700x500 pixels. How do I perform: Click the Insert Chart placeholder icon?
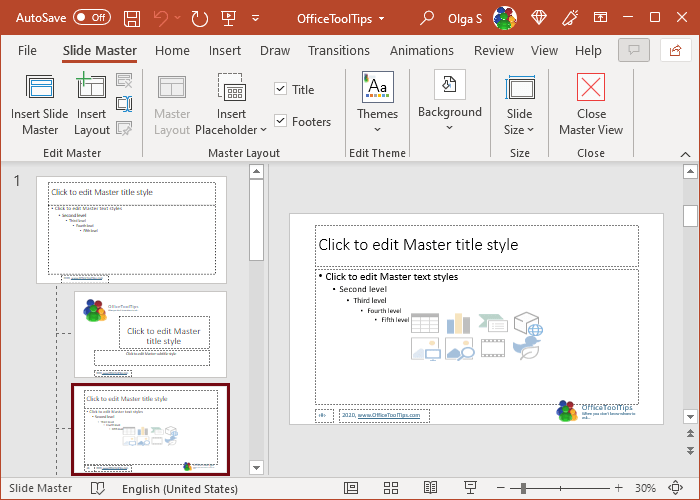point(458,324)
